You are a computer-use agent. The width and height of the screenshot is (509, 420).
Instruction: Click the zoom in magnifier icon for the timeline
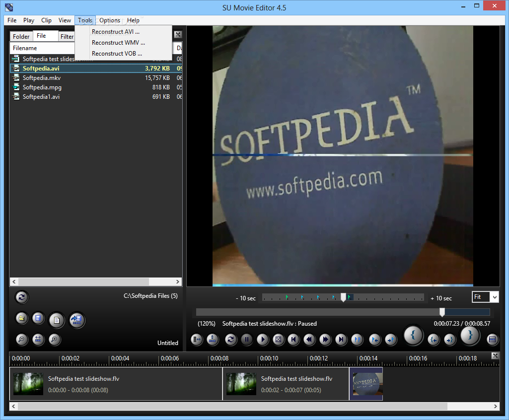point(55,340)
